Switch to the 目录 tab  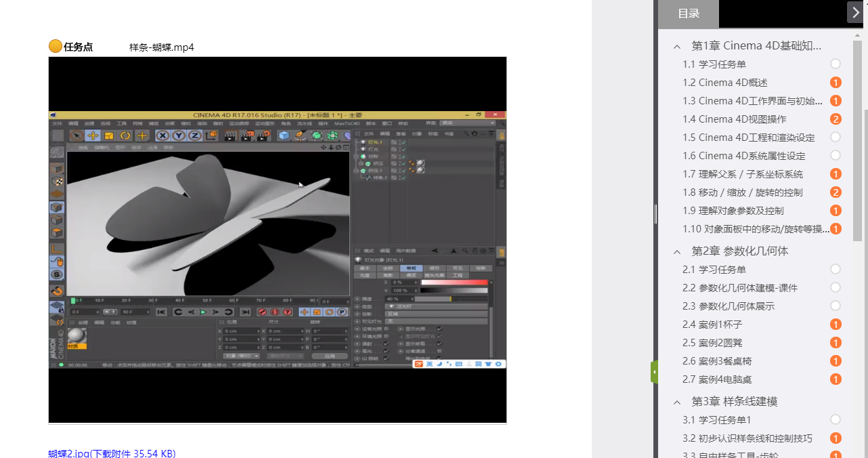click(688, 14)
